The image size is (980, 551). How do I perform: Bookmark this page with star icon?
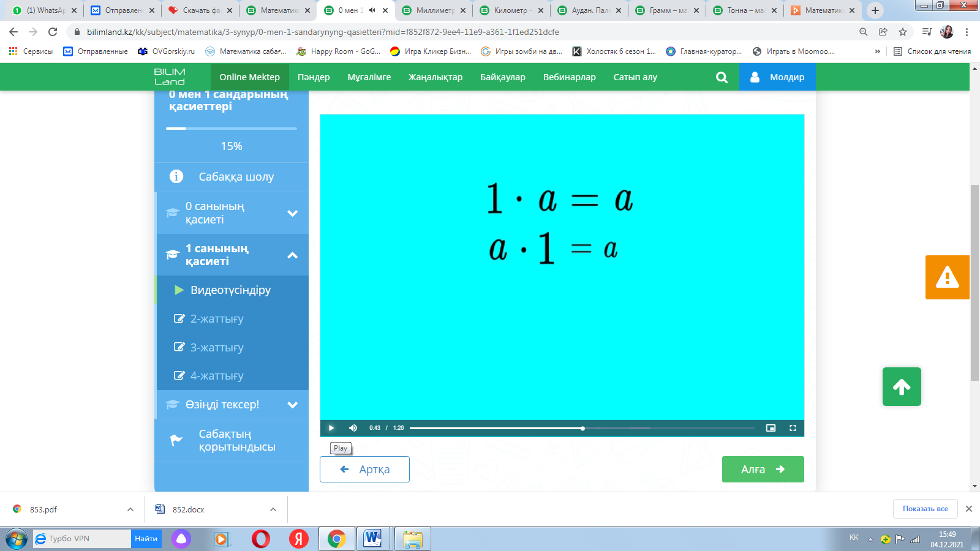click(x=903, y=32)
